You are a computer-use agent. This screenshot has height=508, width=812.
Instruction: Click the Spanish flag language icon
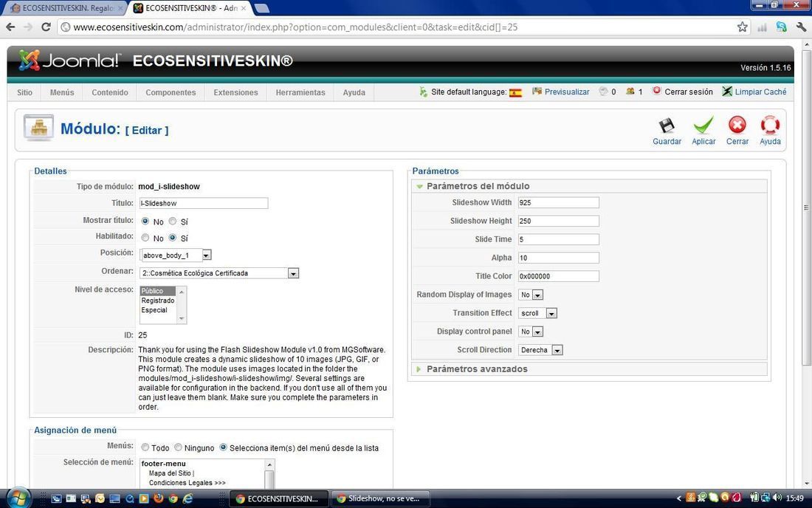(515, 93)
